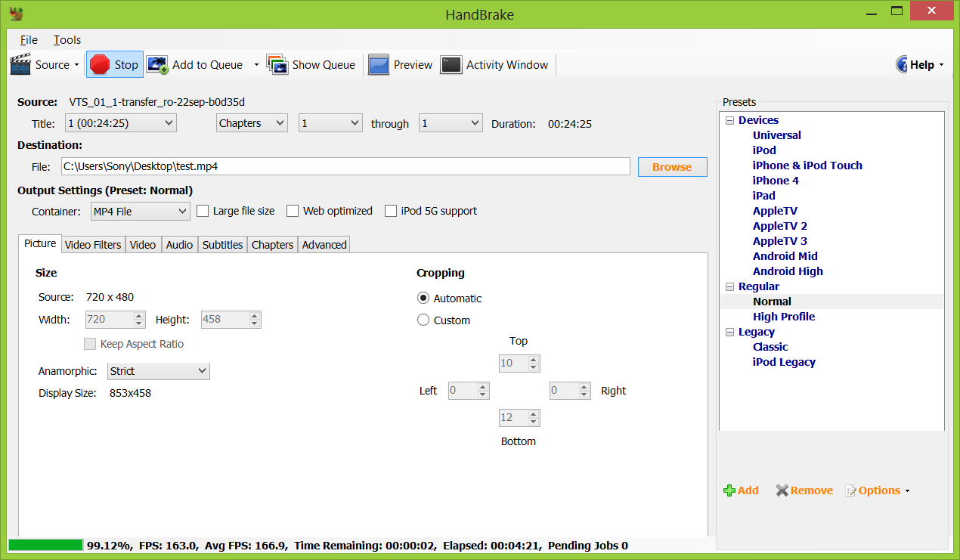Enable iPod 5G support checkbox

391,212
